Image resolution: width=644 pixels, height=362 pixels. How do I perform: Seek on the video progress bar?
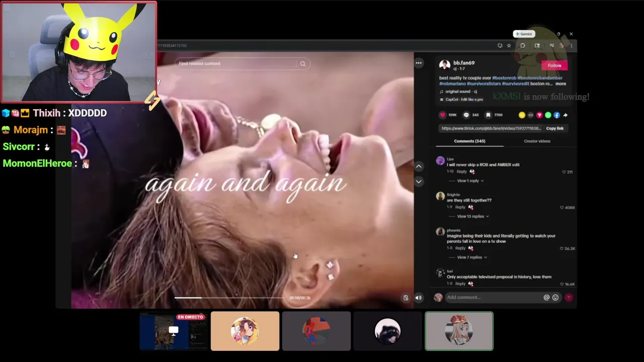pyautogui.click(x=229, y=298)
